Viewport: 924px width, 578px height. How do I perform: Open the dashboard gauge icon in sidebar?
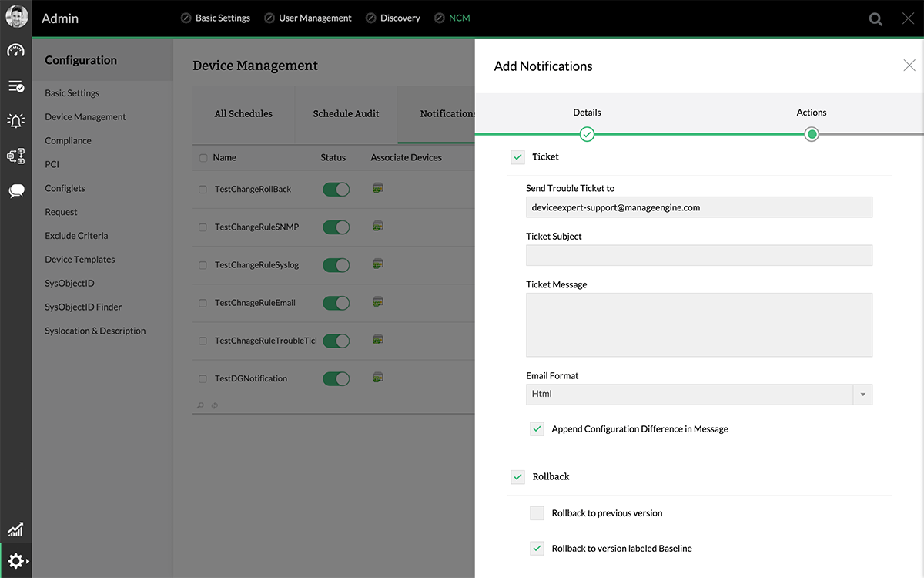click(15, 51)
